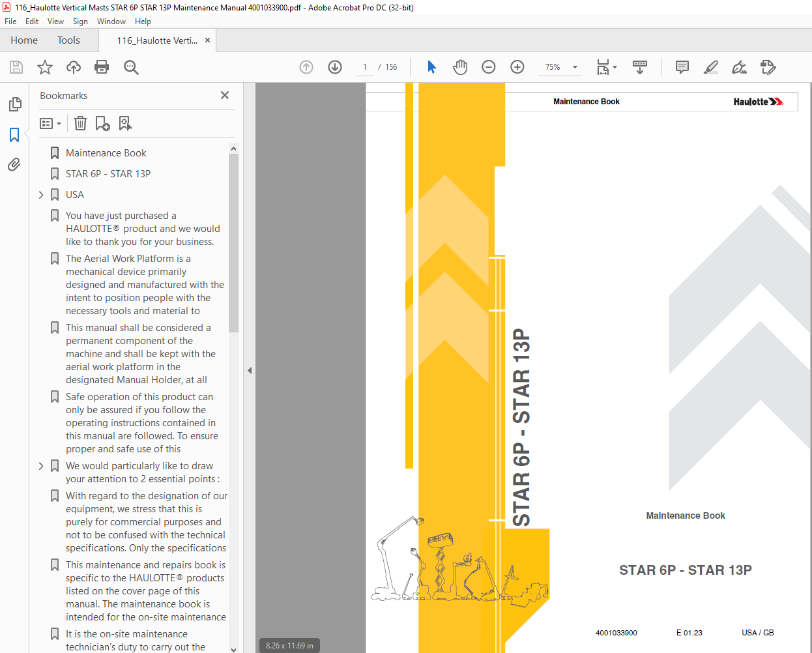The height and width of the screenshot is (653, 812).
Task: Expand the USA bookmark
Action: [41, 195]
